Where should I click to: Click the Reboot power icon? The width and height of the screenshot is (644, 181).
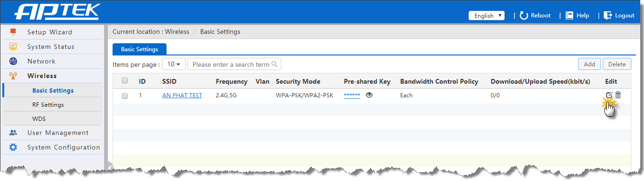click(524, 16)
